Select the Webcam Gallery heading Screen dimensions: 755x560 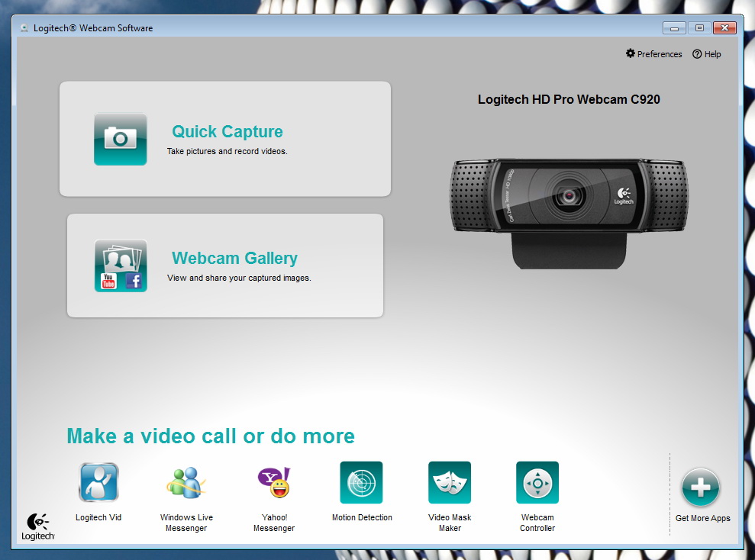[234, 259]
